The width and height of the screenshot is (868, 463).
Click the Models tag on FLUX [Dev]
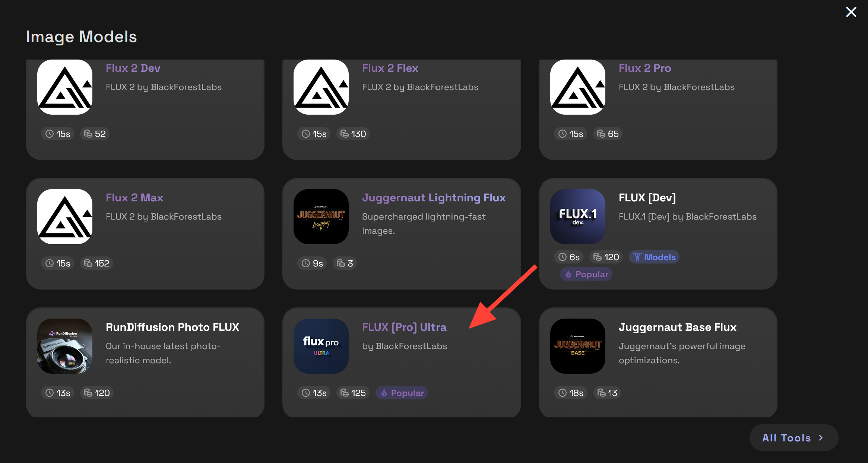coord(654,257)
